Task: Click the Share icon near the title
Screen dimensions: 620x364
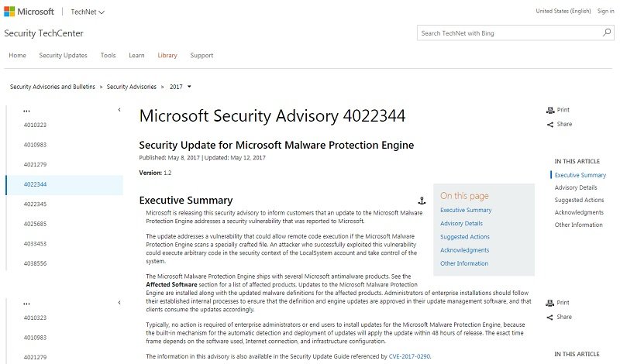Action: [x=550, y=125]
